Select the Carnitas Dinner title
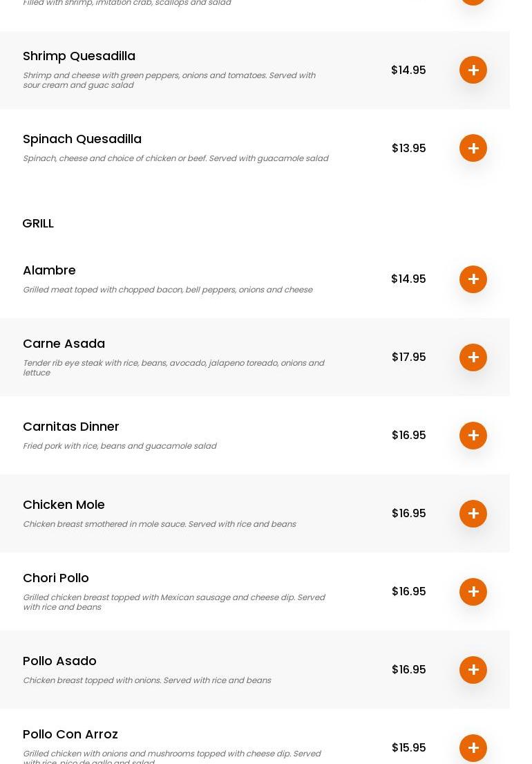 70,427
